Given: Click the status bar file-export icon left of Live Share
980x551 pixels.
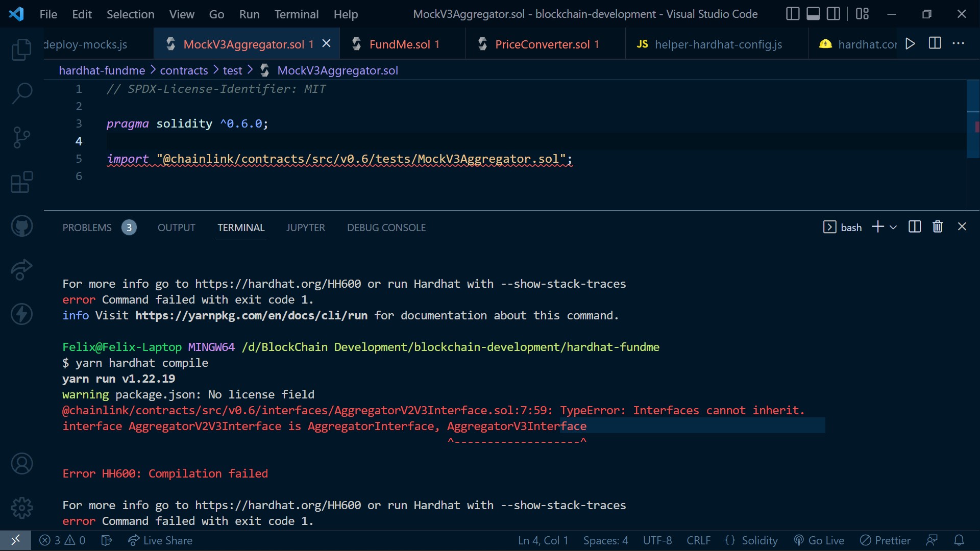Looking at the screenshot, I should coord(106,540).
